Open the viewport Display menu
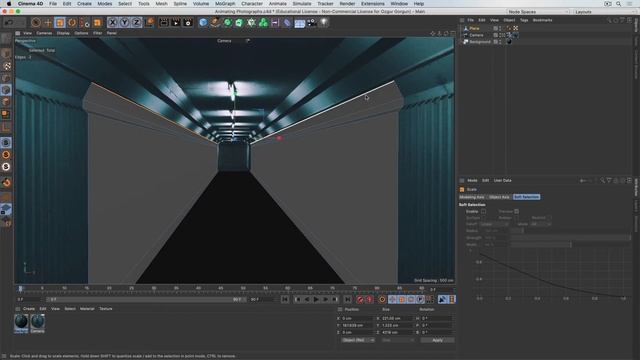The image size is (640, 360). (x=63, y=33)
